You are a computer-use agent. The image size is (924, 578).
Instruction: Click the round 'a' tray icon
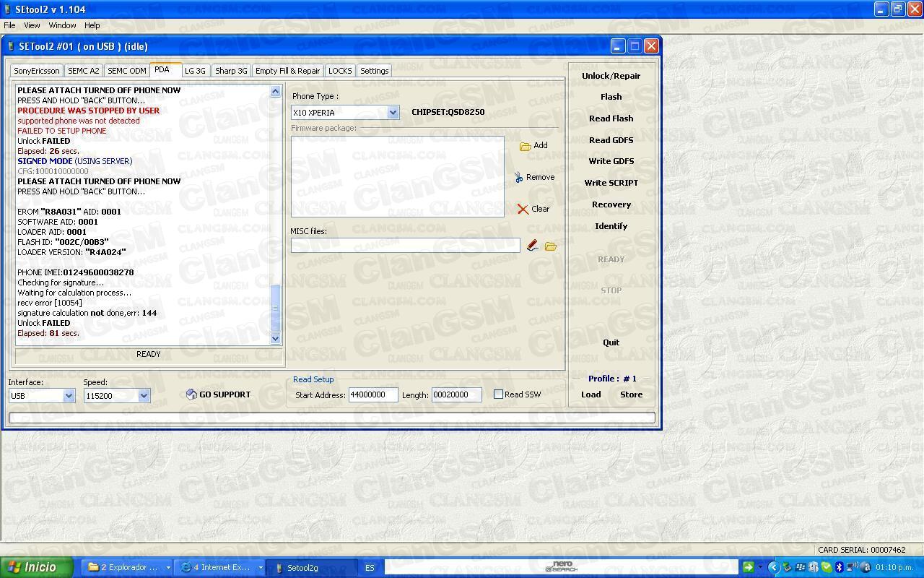point(866,567)
